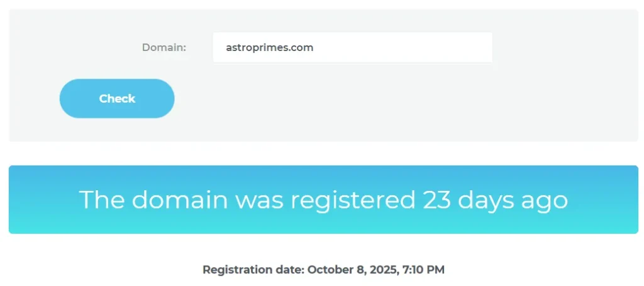Image resolution: width=644 pixels, height=286 pixels.
Task: Click the word "ago" ending the banner
Action: click(x=543, y=200)
